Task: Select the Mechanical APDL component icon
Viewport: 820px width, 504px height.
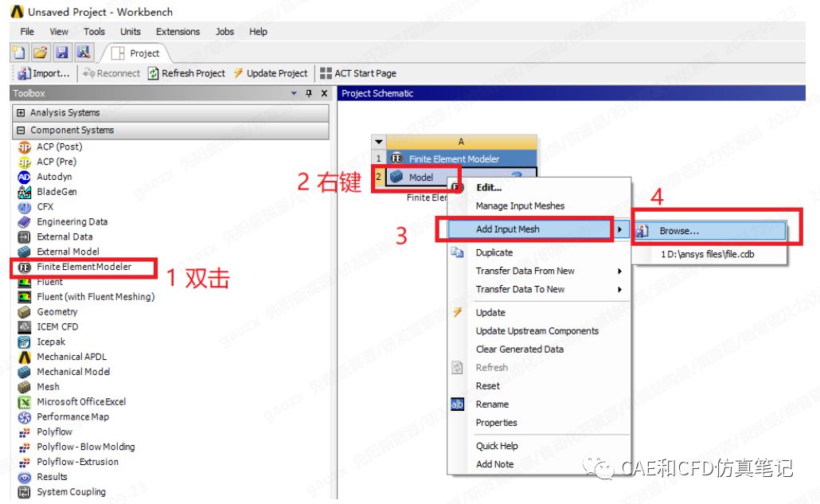Action: pos(24,357)
